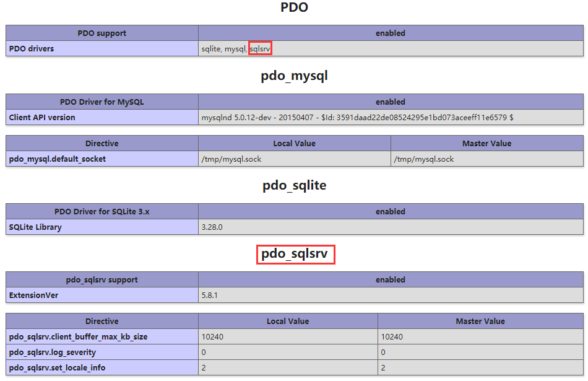Screen dimensions: 588x381
Task: Click the 5.8.1 extension version value
Action: (x=209, y=295)
